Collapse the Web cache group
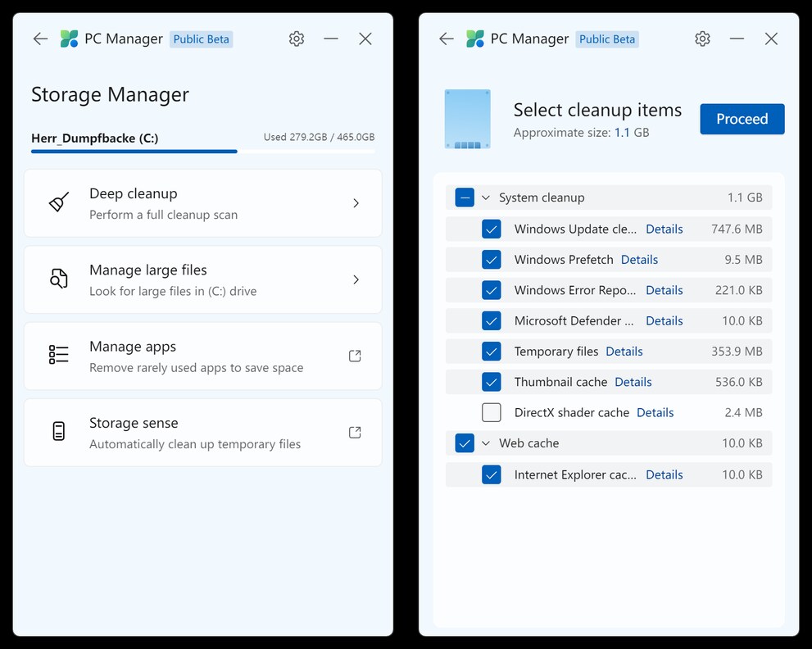This screenshot has width=812, height=649. [x=486, y=442]
